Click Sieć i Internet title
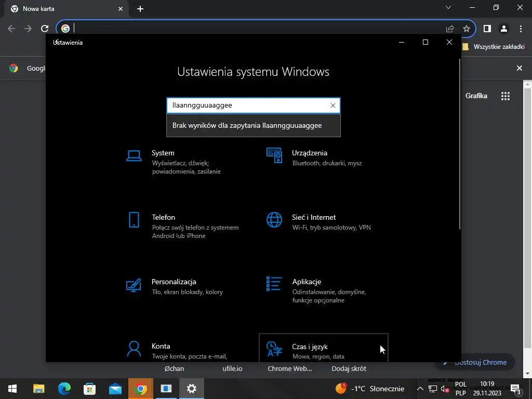Image resolution: width=532 pixels, height=399 pixels. 314,218
